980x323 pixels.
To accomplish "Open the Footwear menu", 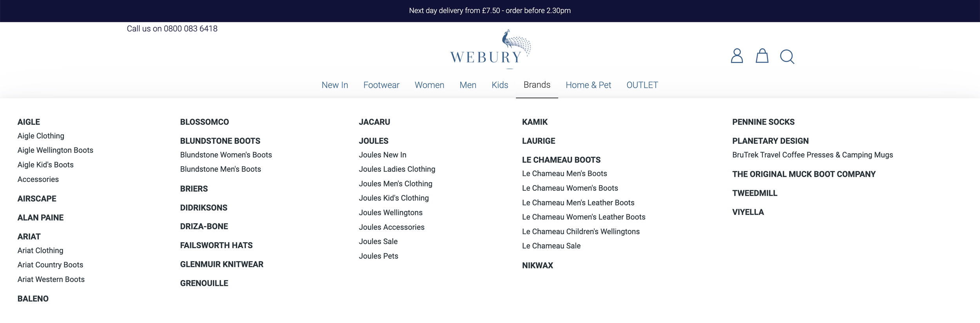I will tap(381, 85).
